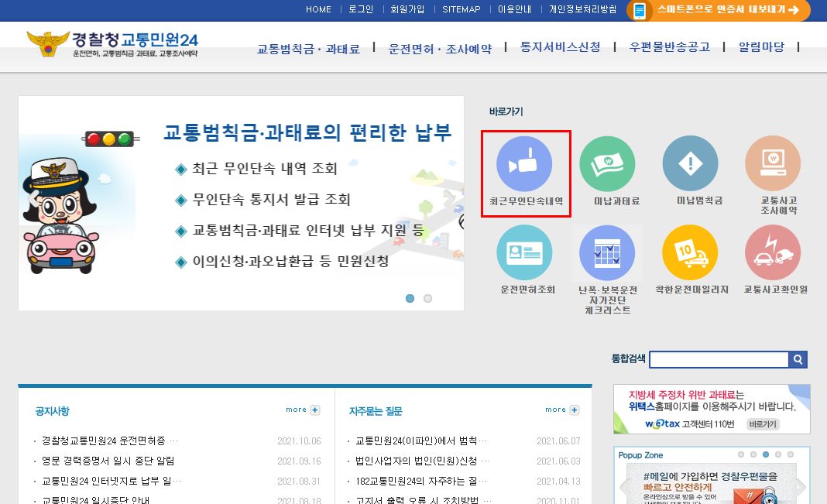Click main banner 교통범칙금·과태료의 편리한 납부
The width and height of the screenshot is (827, 504).
coord(241,203)
